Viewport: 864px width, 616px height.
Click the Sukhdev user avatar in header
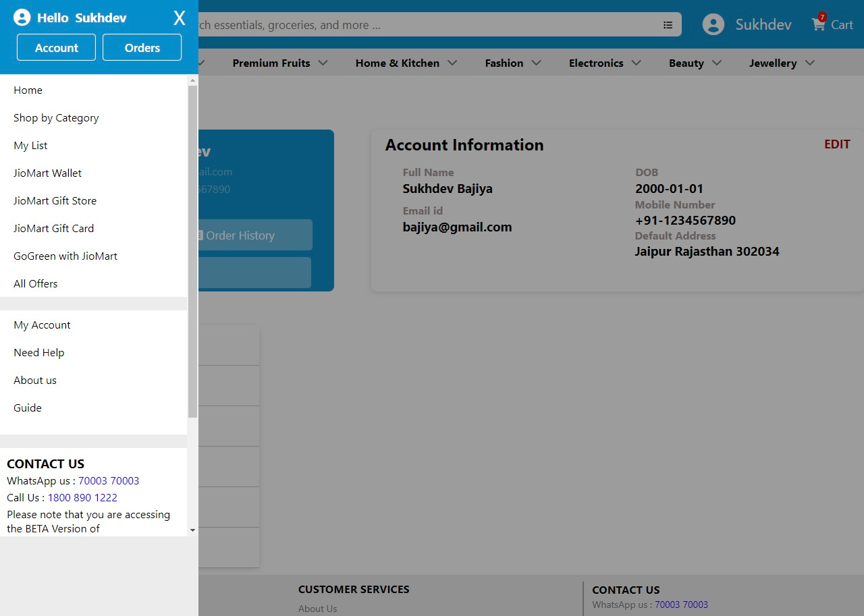pos(713,24)
